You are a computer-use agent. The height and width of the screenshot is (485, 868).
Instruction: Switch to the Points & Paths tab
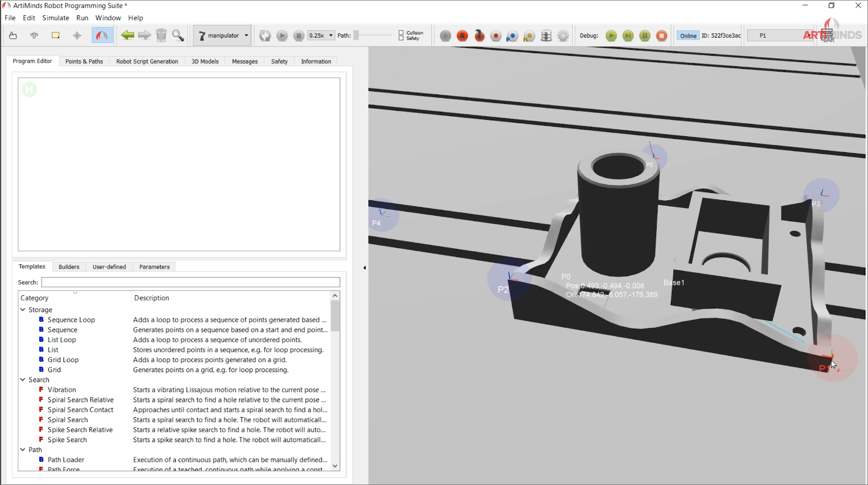click(84, 61)
